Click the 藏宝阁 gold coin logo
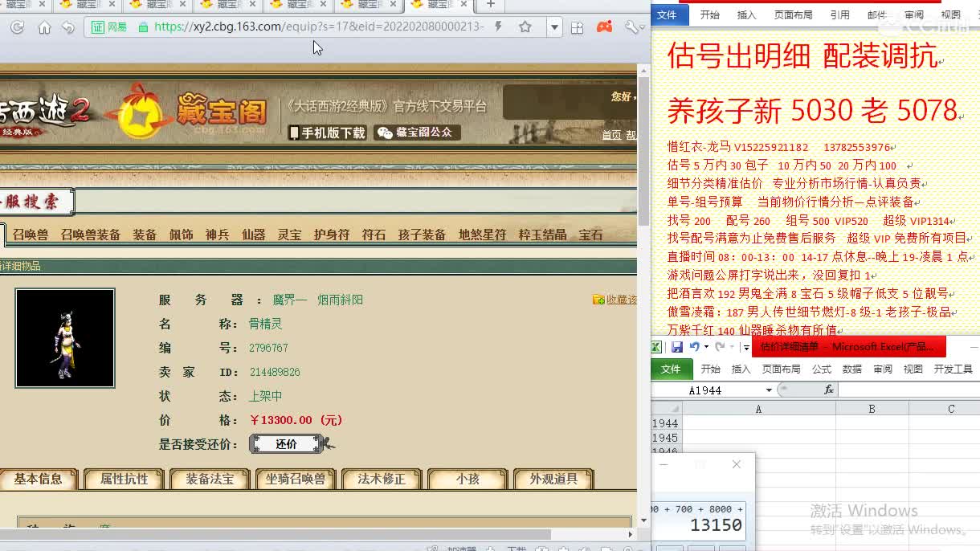 [141, 112]
